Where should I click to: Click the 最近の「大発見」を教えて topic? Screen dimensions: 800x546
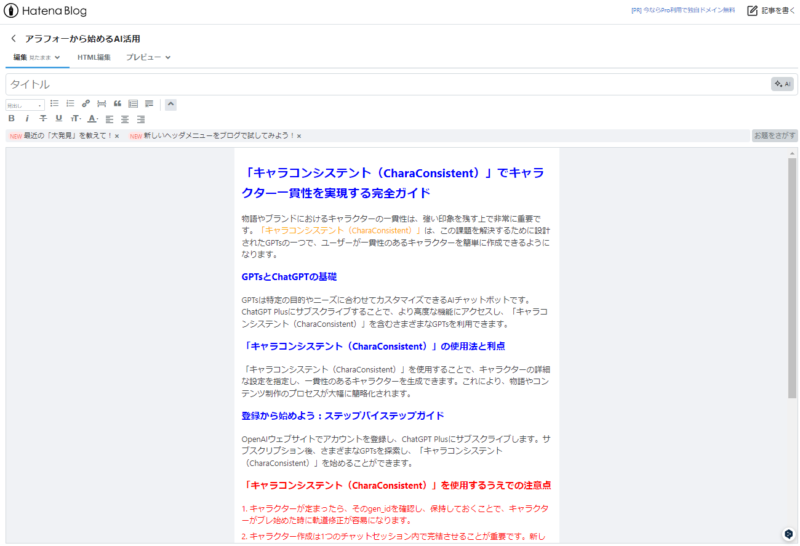[67, 136]
